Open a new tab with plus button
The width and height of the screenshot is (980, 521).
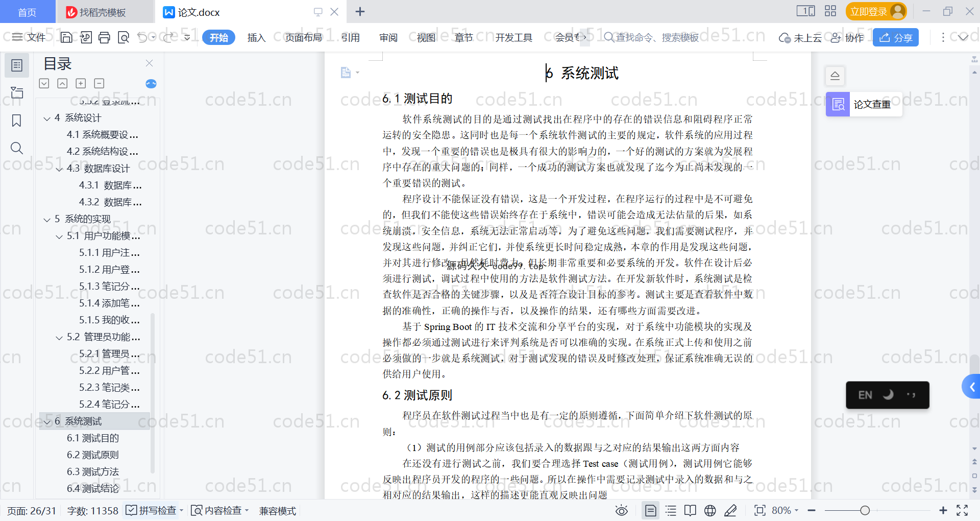(360, 11)
